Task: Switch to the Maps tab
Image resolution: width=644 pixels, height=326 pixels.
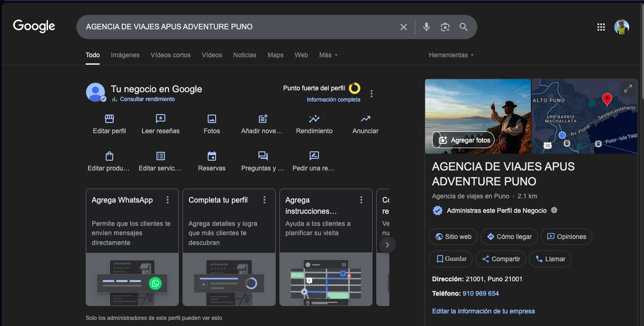Action: [276, 55]
